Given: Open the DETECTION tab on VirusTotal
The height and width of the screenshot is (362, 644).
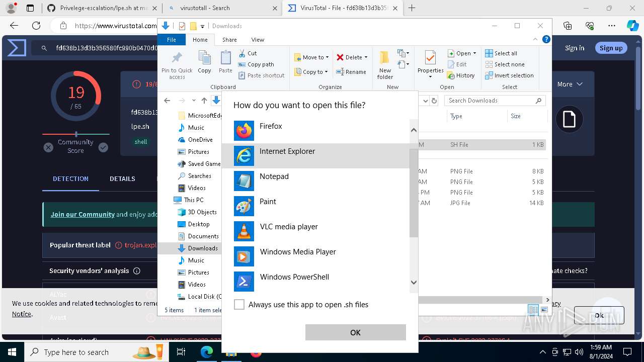Looking at the screenshot, I should (70, 179).
